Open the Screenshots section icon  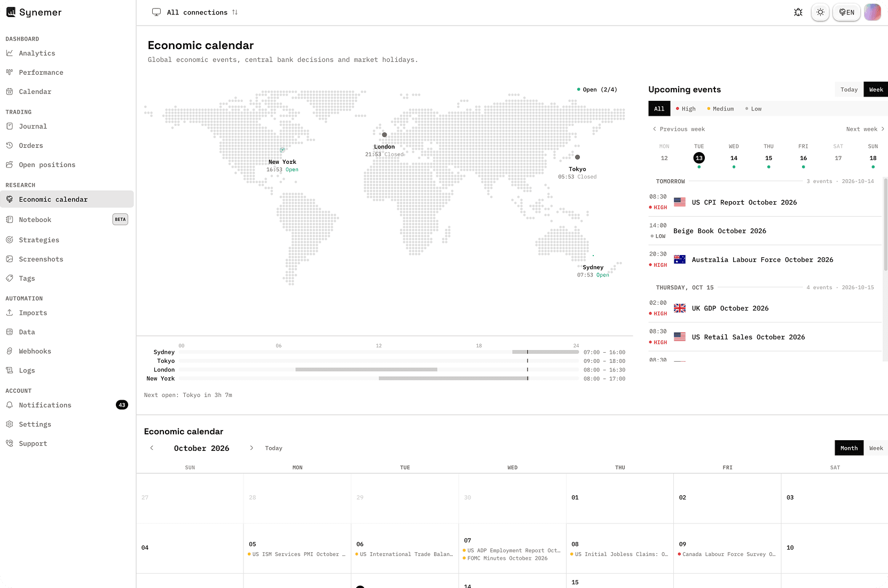(10, 259)
